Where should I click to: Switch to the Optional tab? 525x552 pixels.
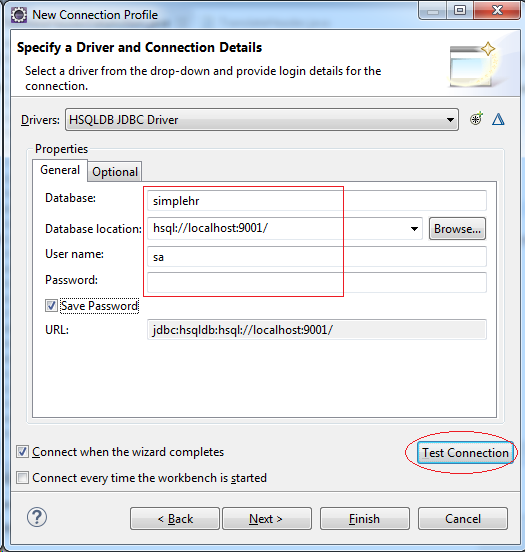[115, 172]
